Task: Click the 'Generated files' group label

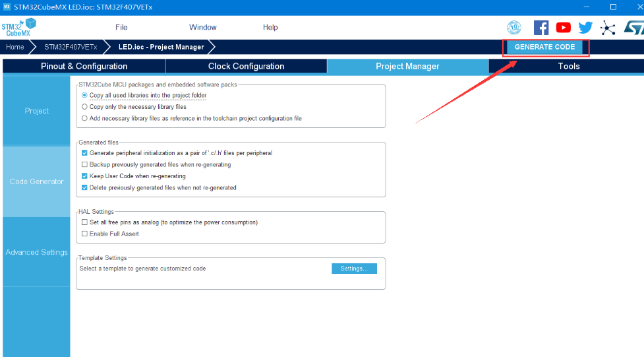Action: 99,143
